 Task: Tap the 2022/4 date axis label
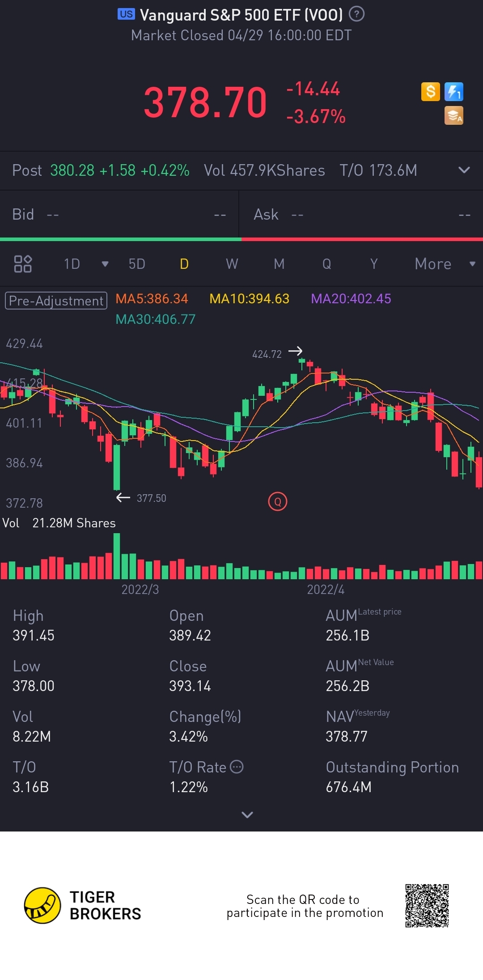(326, 590)
